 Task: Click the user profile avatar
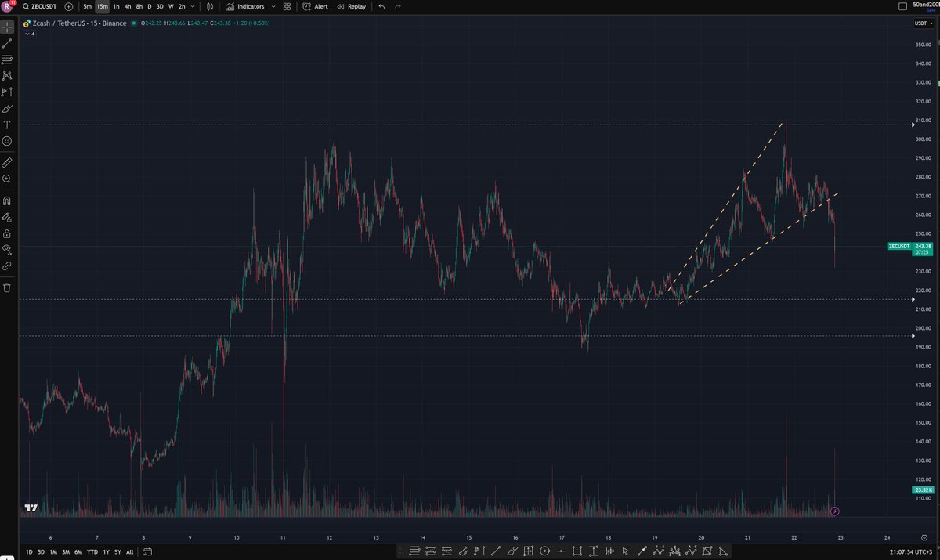coord(8,6)
